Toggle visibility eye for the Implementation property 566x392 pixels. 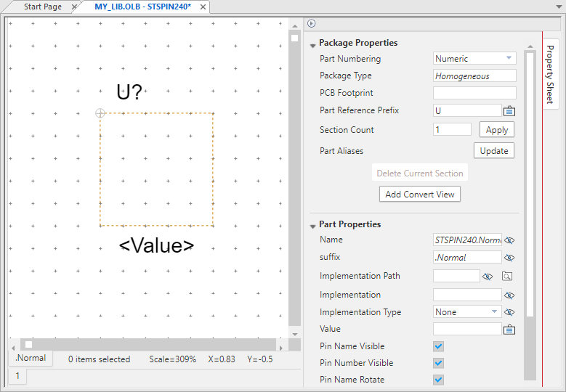[x=509, y=295]
